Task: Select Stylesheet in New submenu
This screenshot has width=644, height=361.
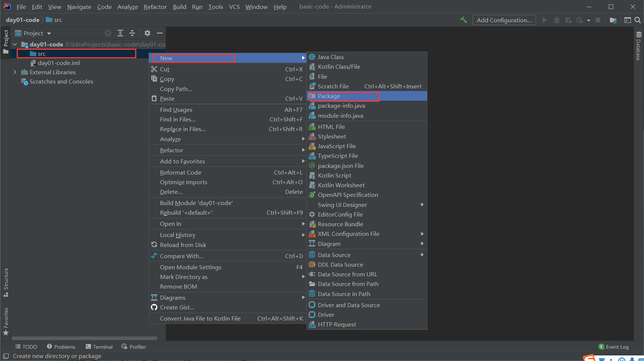Action: point(367,136)
